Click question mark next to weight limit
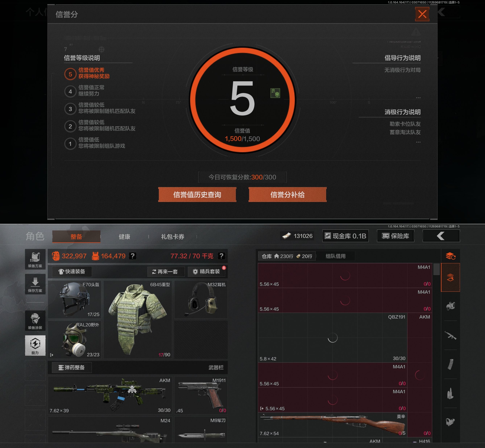Image resolution: width=485 pixels, height=448 pixels. [x=221, y=256]
